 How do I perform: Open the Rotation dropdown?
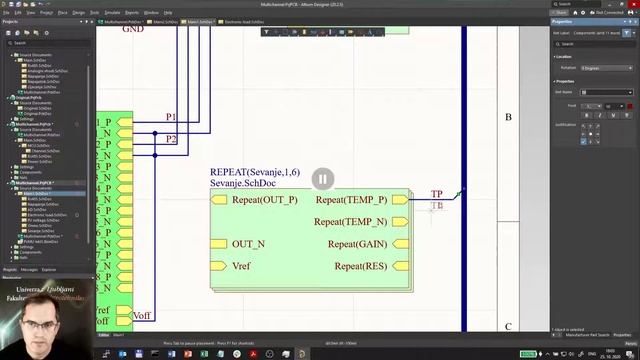607,68
